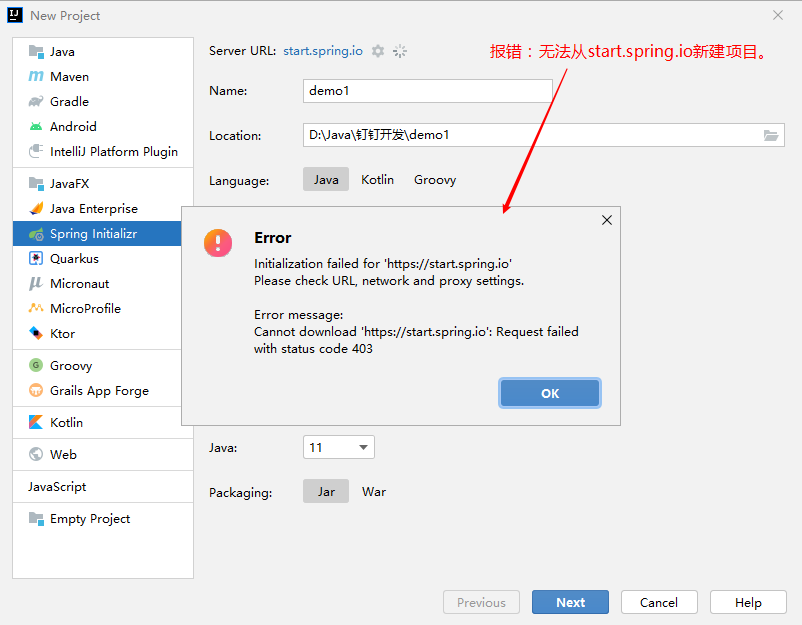802x625 pixels.
Task: Choose War packaging
Action: [374, 492]
